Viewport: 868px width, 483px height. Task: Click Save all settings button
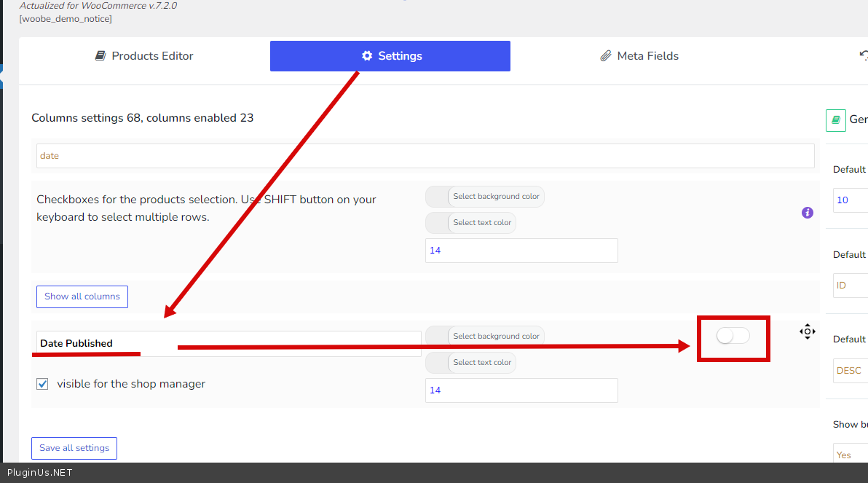pos(74,448)
